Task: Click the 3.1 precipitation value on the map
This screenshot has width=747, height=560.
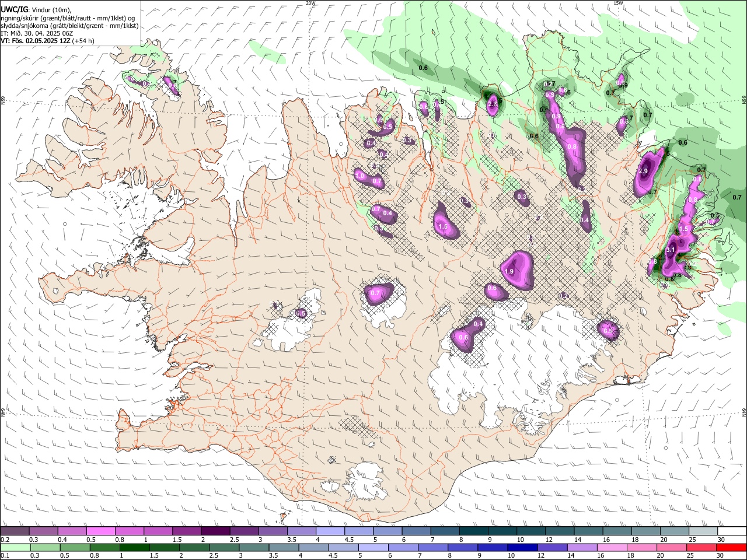Action: tap(671, 250)
